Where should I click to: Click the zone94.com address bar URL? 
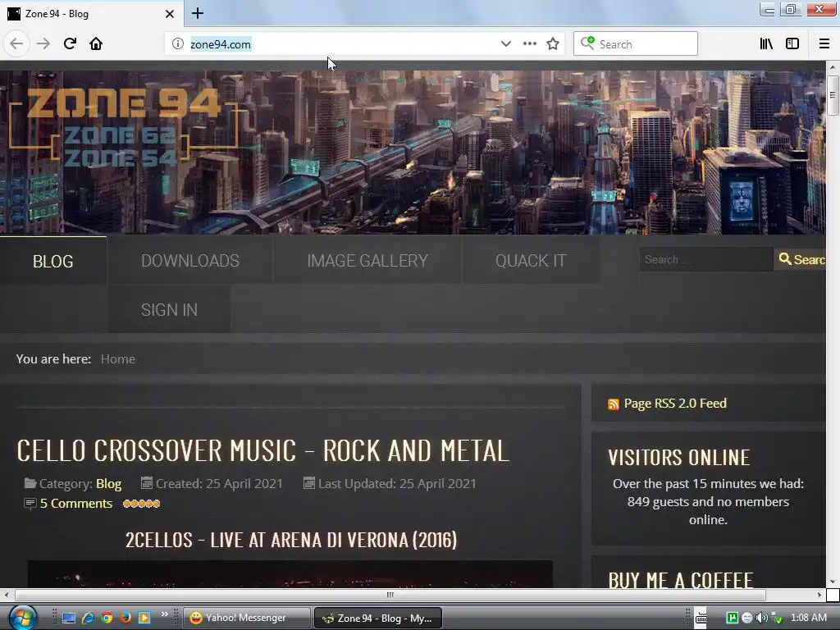[221, 44]
